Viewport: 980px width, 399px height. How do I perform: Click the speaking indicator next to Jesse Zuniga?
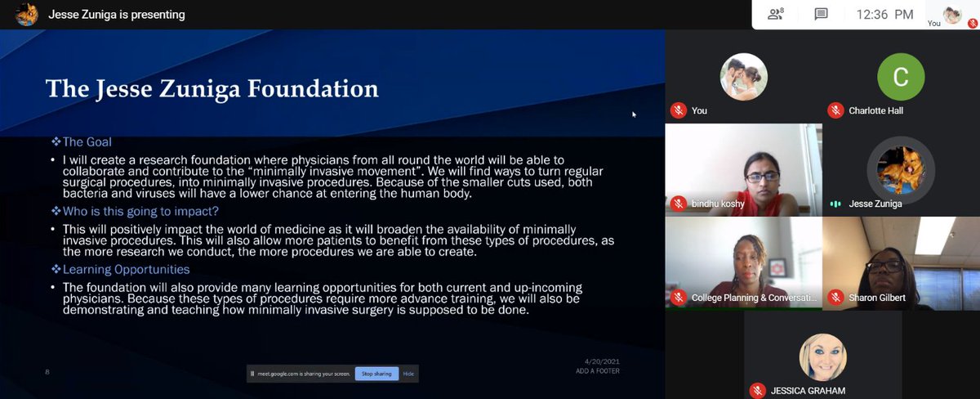tap(835, 204)
